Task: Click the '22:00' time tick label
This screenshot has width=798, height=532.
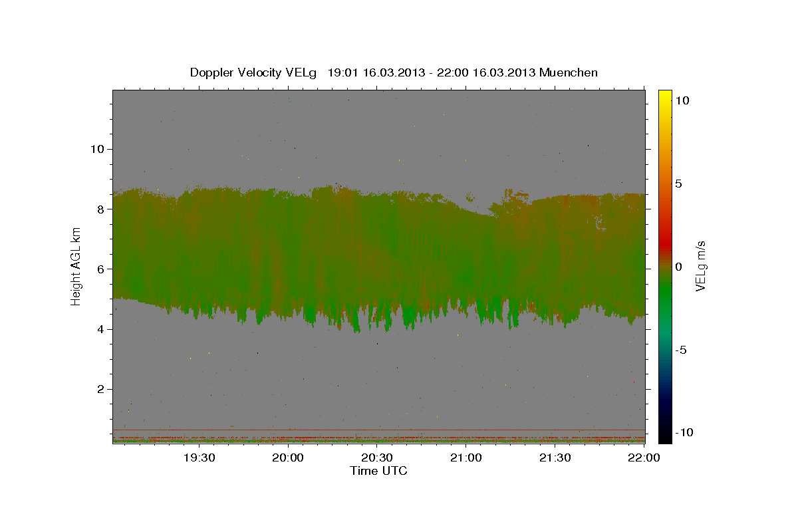Action: (x=644, y=458)
